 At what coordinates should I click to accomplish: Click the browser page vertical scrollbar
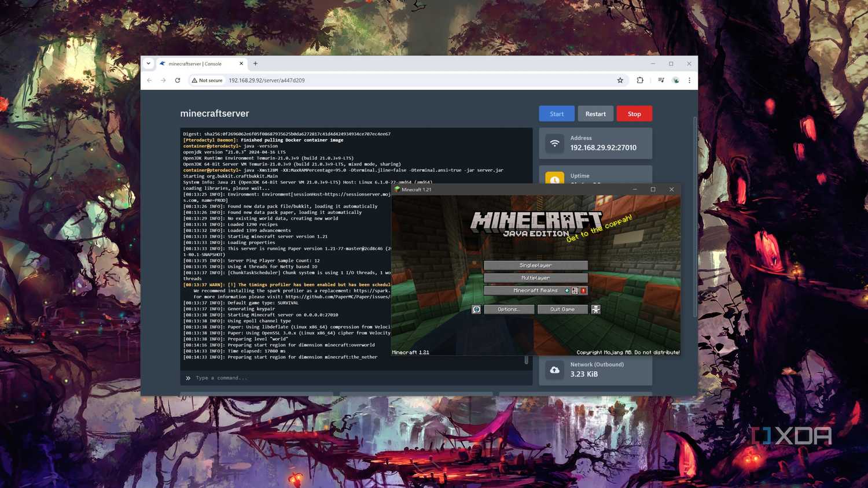(695, 217)
